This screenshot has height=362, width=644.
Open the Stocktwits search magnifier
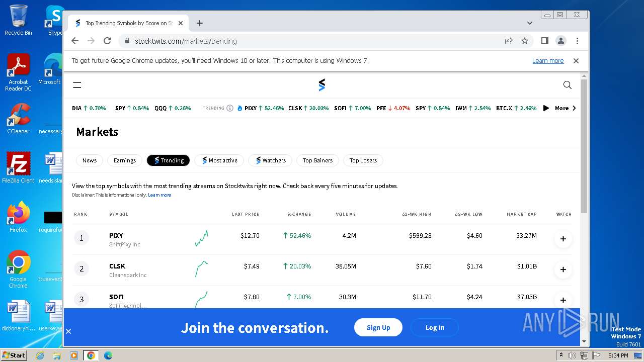click(568, 85)
